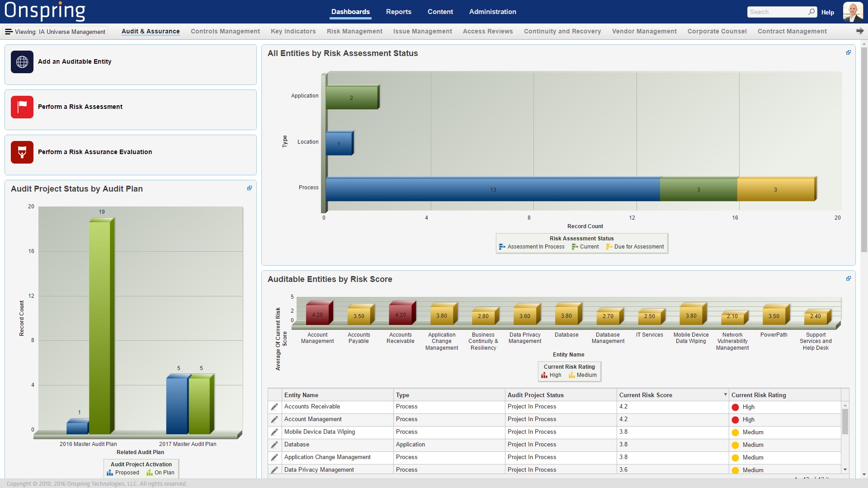
Task: Click the pencil edit icon for Database entry
Action: click(275, 445)
